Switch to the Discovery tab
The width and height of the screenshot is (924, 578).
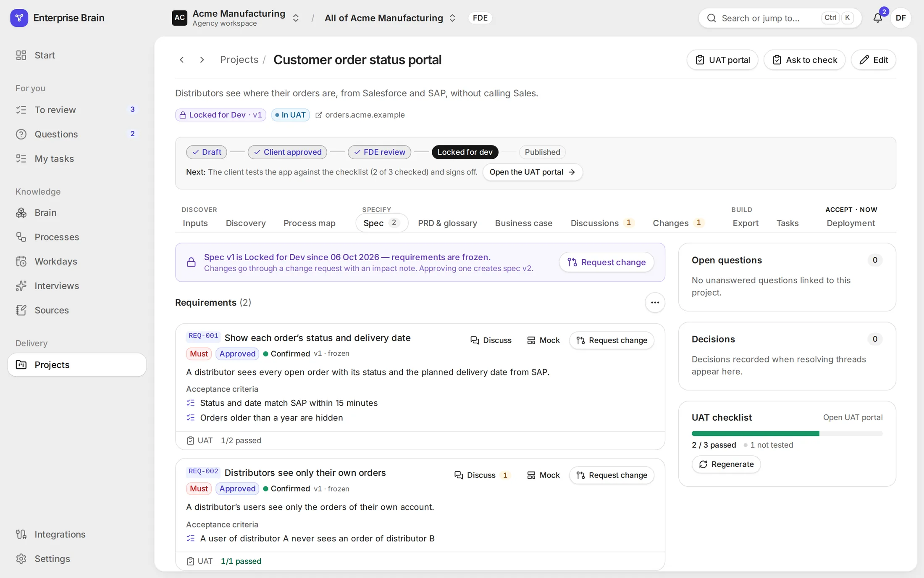pos(246,223)
